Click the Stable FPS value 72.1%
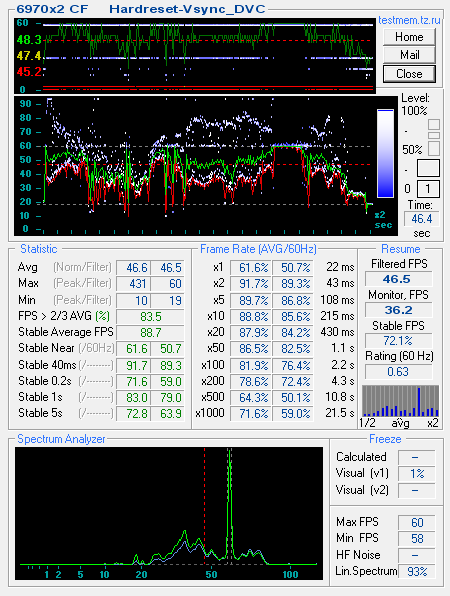 pos(398,341)
